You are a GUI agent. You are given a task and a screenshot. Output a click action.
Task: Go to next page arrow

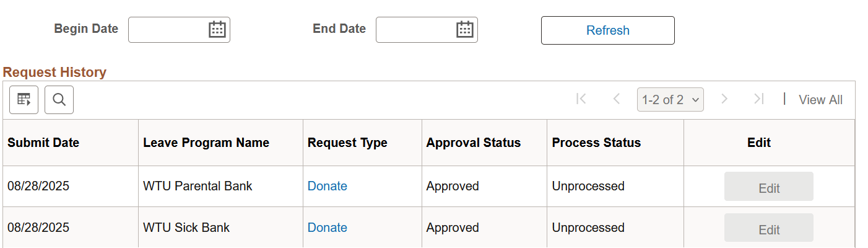[x=724, y=99]
